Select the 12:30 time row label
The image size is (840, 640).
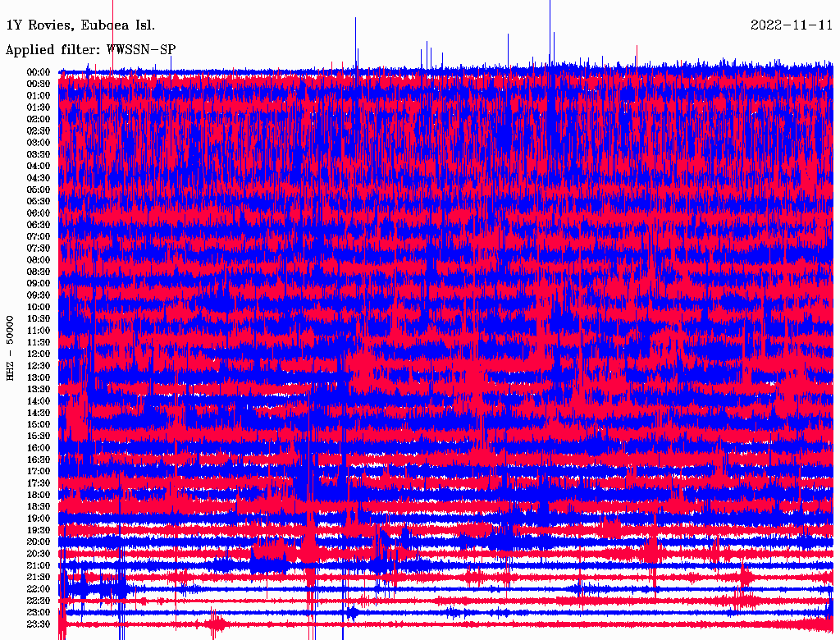pos(39,366)
